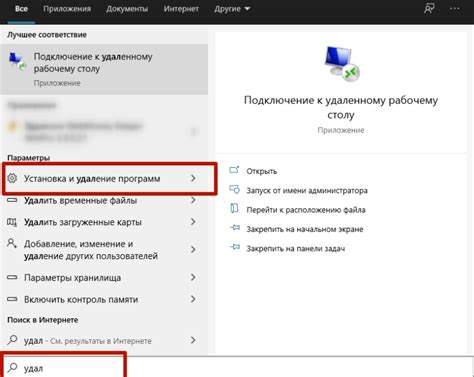Click magnifier icon in the search box

tap(12, 368)
